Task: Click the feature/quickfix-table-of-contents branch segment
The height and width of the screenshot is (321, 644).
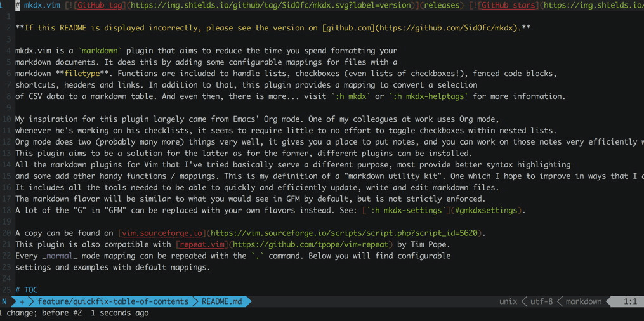Action: [x=113, y=302]
